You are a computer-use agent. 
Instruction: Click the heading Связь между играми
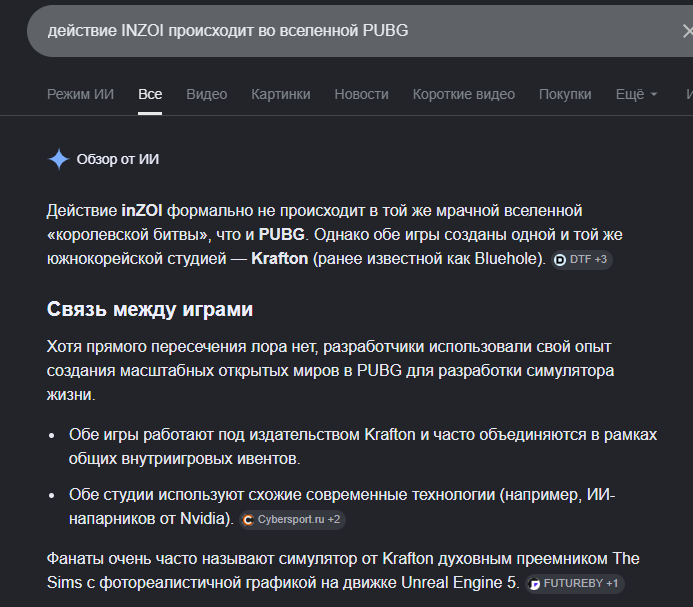click(150, 309)
